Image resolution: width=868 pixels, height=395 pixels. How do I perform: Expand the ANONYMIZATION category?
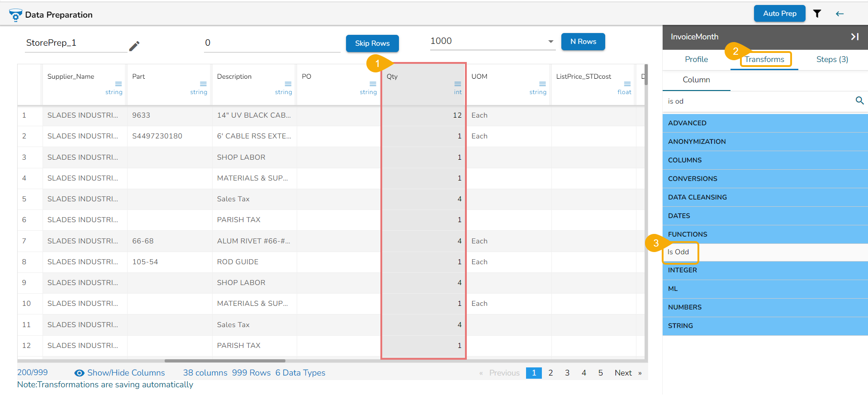coord(765,142)
